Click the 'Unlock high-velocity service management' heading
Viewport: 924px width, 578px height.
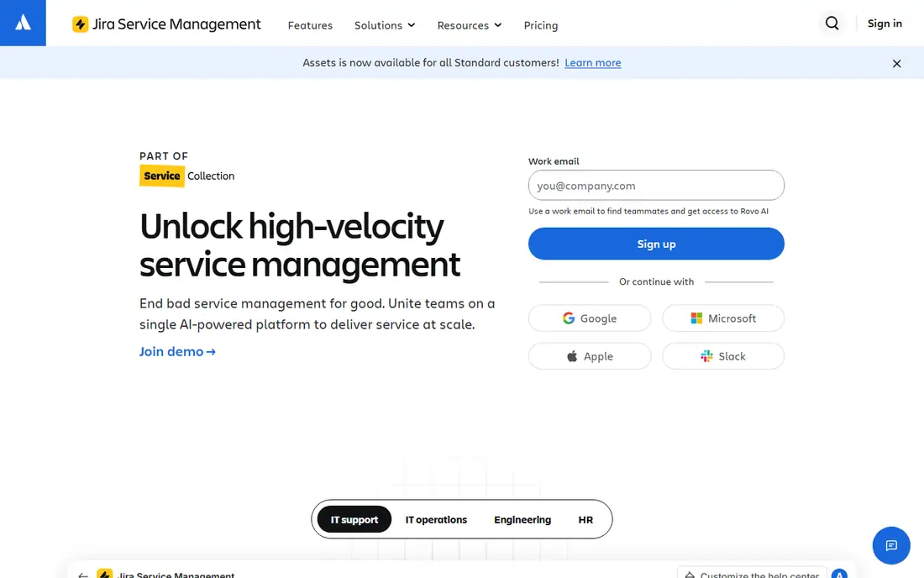tap(300, 245)
